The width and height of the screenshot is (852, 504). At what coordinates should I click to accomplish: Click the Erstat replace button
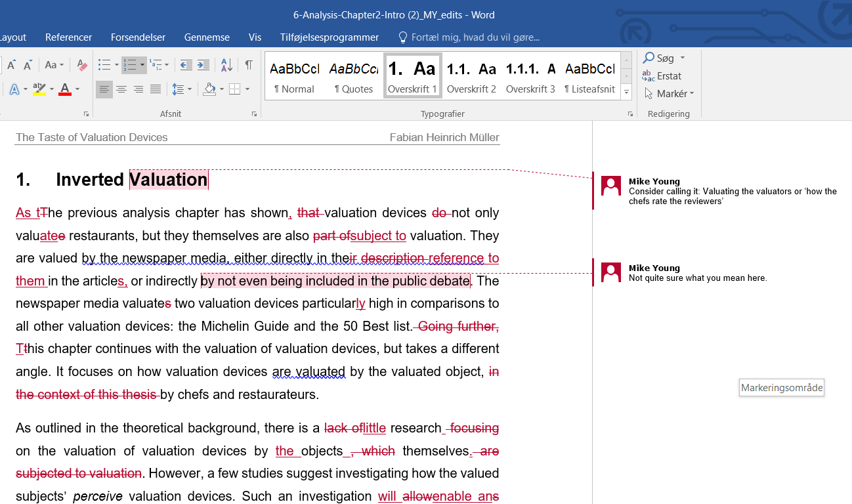pyautogui.click(x=662, y=76)
